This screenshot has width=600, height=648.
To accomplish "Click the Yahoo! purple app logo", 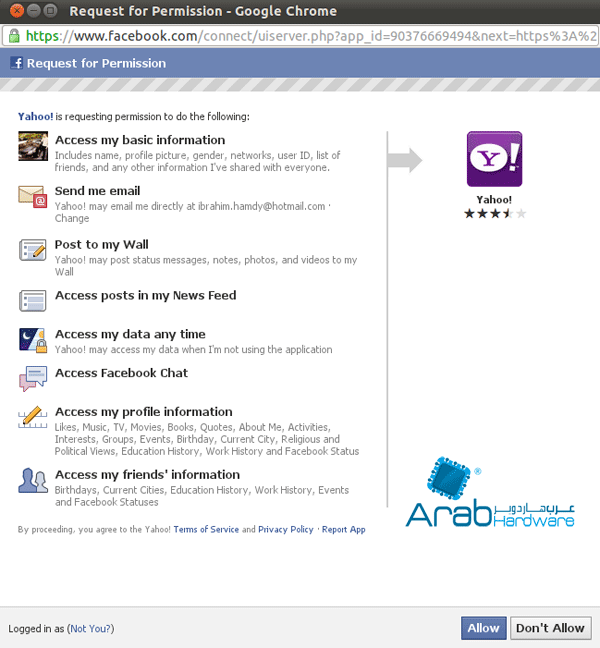I will (495, 159).
